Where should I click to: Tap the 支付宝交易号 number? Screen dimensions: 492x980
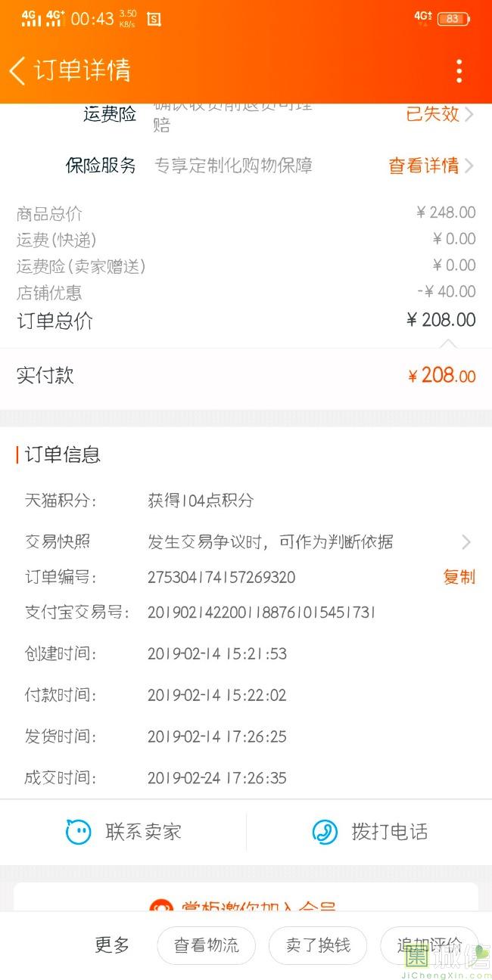(261, 612)
